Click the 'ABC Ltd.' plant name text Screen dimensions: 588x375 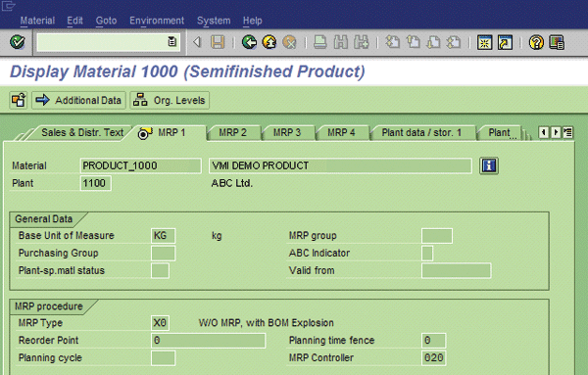tap(231, 183)
